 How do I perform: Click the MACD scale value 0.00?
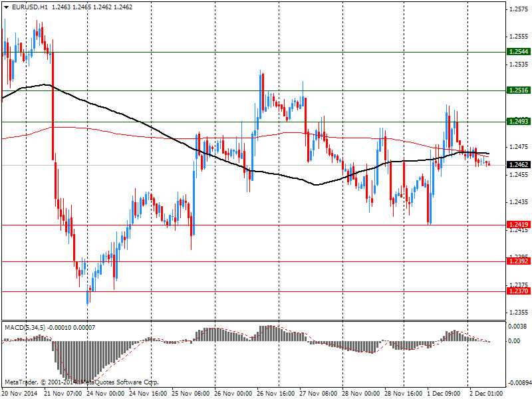coord(515,341)
